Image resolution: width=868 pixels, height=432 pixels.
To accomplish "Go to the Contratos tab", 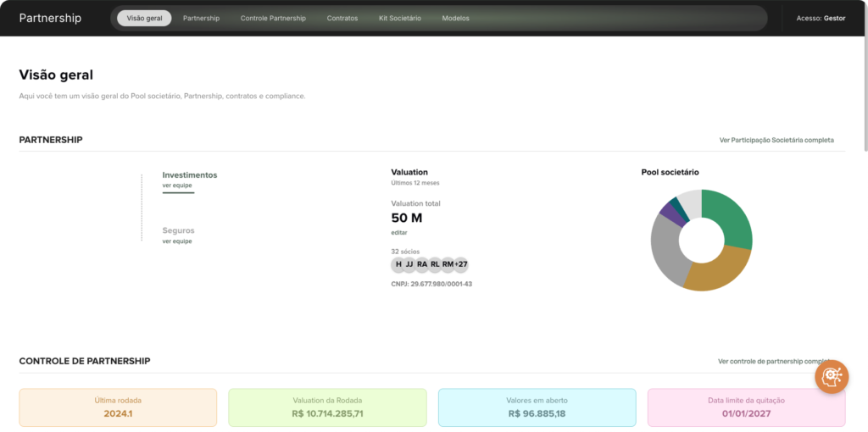I will (x=342, y=18).
